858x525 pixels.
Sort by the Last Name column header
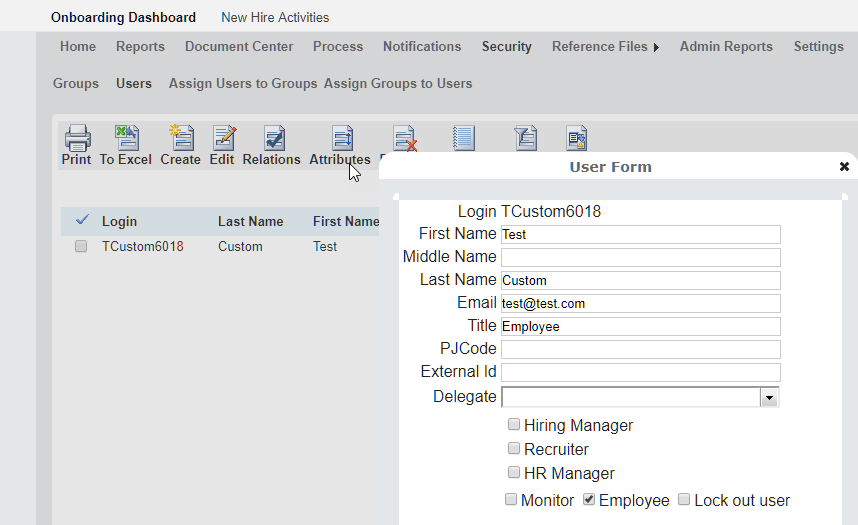[x=251, y=221]
